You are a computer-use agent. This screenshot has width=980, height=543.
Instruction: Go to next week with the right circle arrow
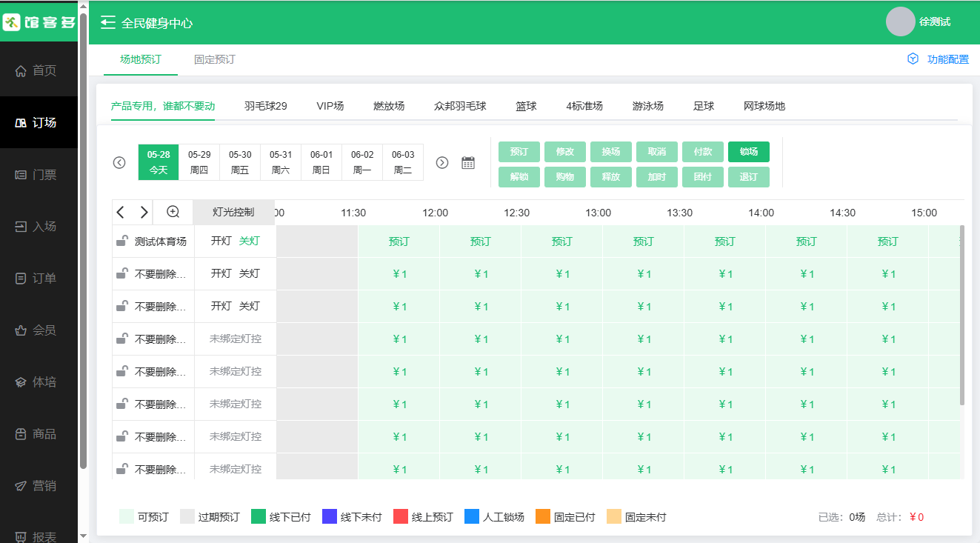point(442,162)
